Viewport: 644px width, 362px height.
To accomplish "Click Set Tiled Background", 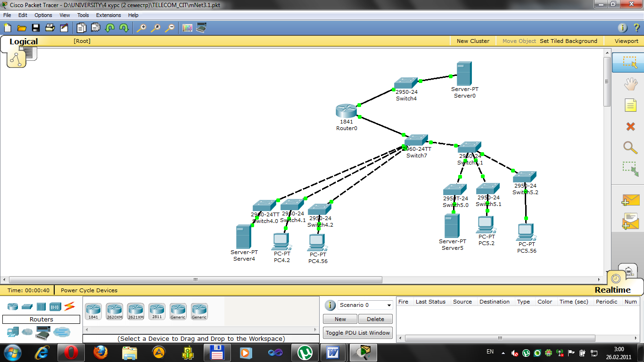I will (569, 41).
